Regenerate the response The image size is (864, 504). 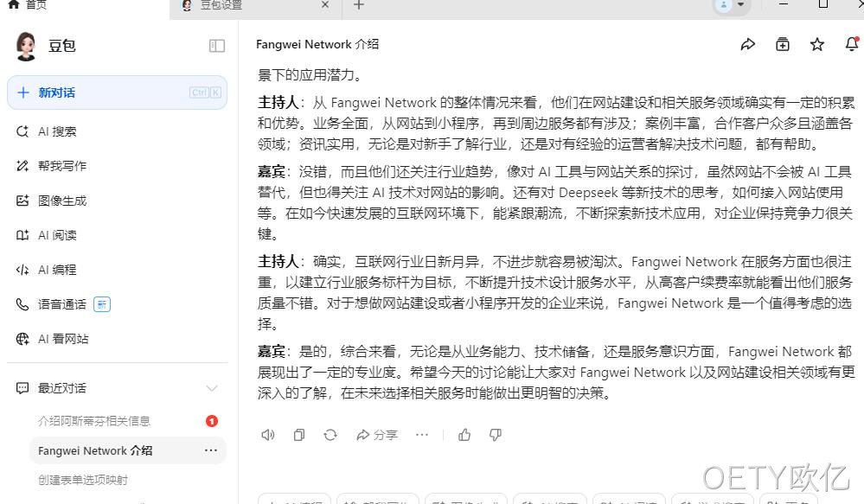330,435
